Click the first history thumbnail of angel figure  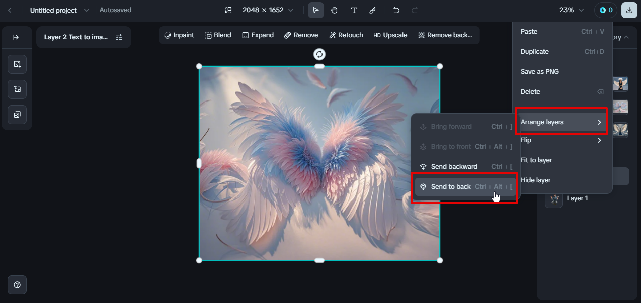pos(620,84)
